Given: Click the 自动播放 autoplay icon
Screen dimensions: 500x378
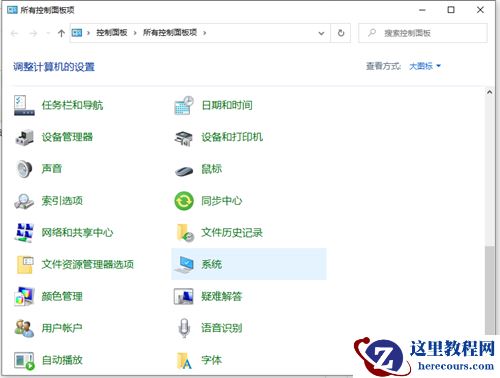Looking at the screenshot, I should pos(24,360).
